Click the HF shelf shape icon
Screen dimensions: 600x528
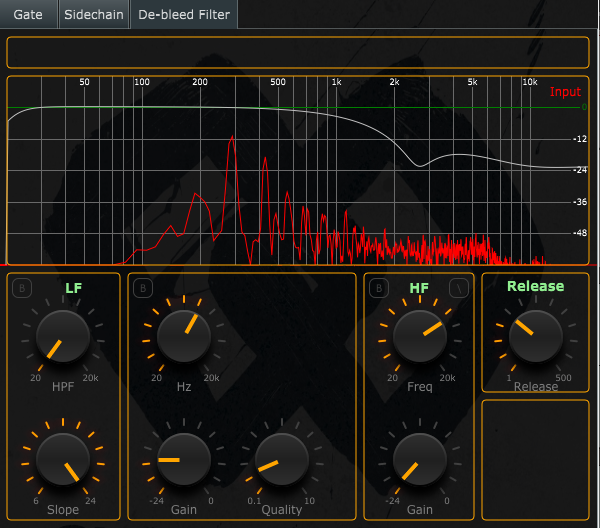coord(459,289)
